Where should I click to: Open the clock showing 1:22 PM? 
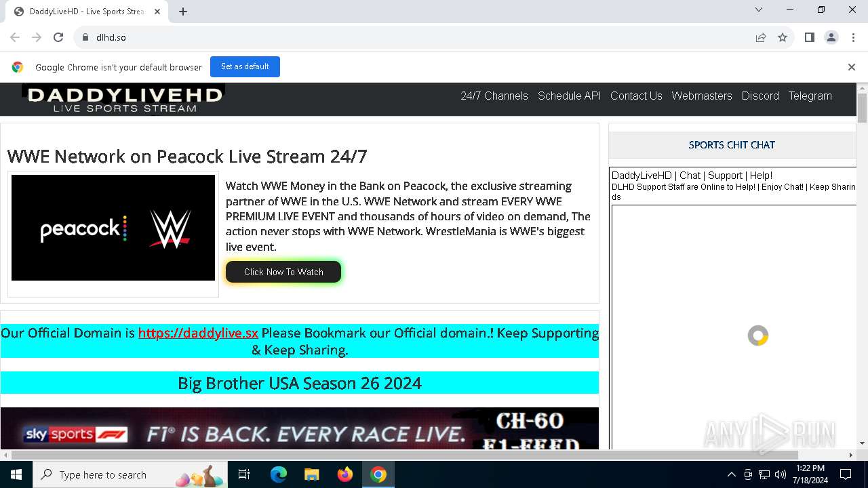(x=810, y=474)
